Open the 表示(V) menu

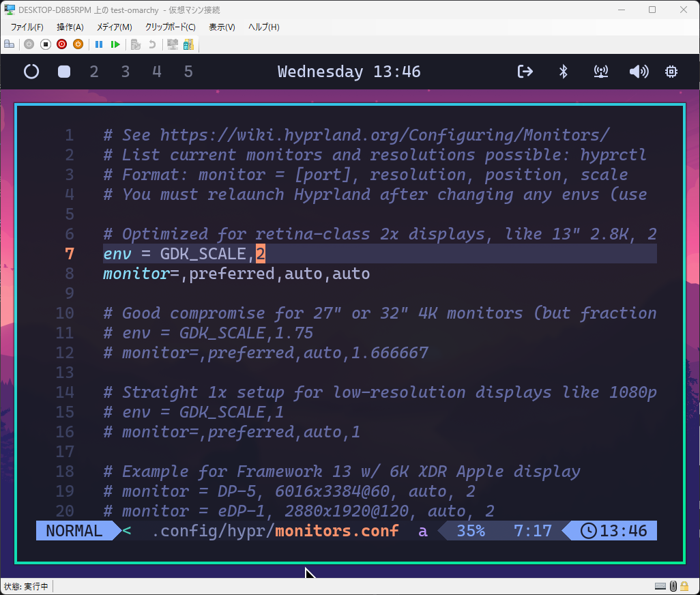click(222, 27)
